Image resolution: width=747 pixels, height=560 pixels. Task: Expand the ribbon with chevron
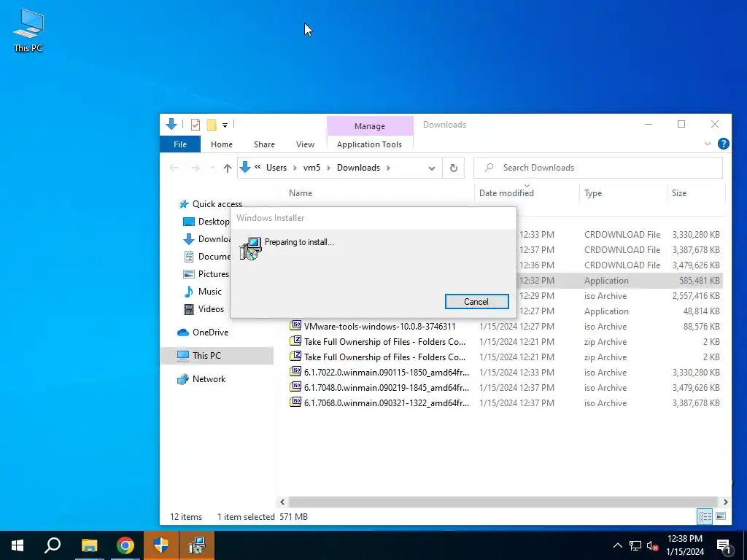point(708,144)
